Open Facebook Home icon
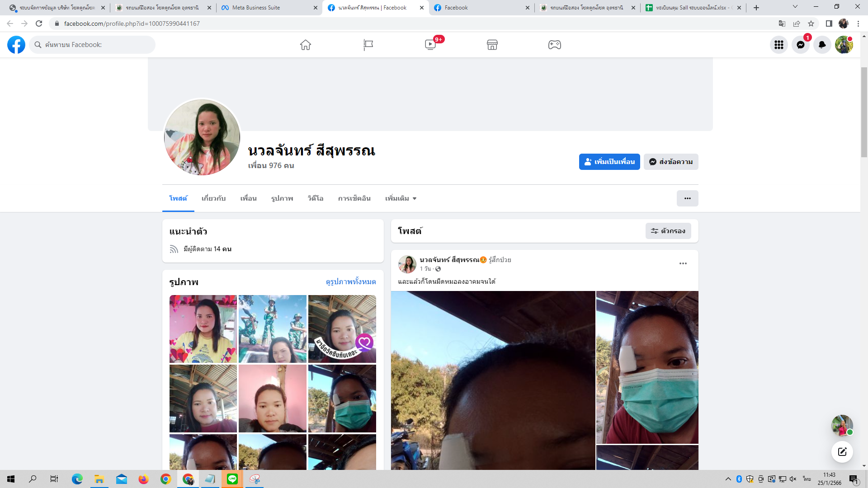 pos(306,45)
